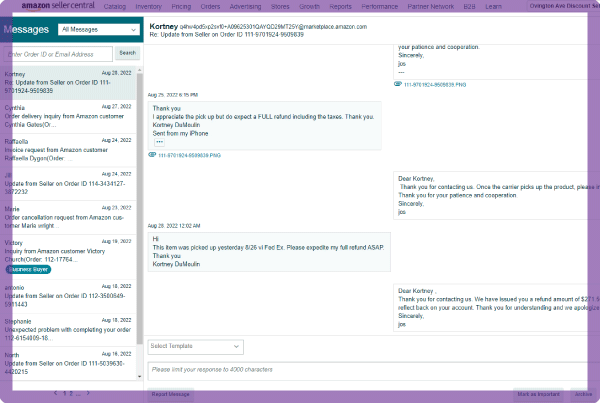Click the Business Buyer badge
Screen dimensions: 600x403
29,269
